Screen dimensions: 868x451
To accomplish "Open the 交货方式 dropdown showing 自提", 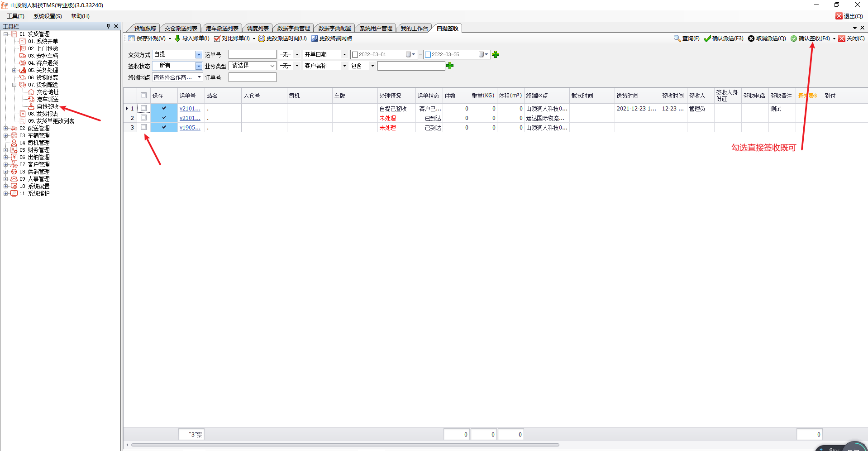I will (x=199, y=54).
